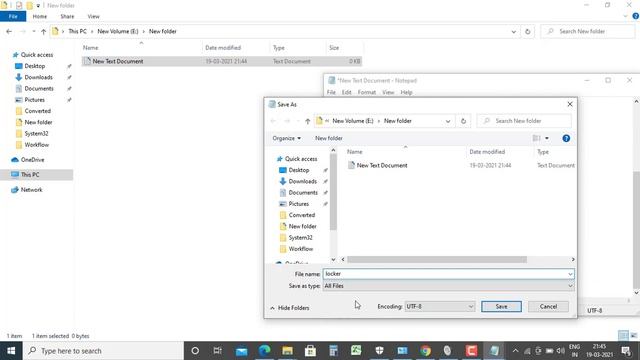The height and width of the screenshot is (360, 640).
Task: Refresh File Explorer window
Action: pos(528,31)
